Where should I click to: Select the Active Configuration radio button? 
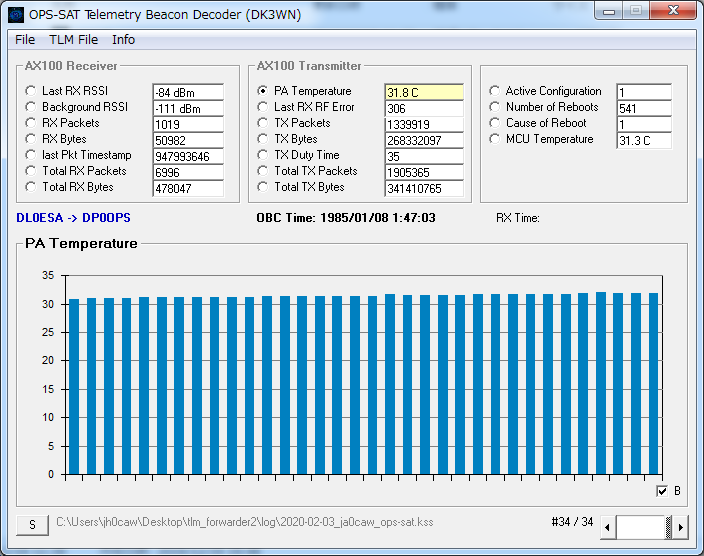pos(495,91)
